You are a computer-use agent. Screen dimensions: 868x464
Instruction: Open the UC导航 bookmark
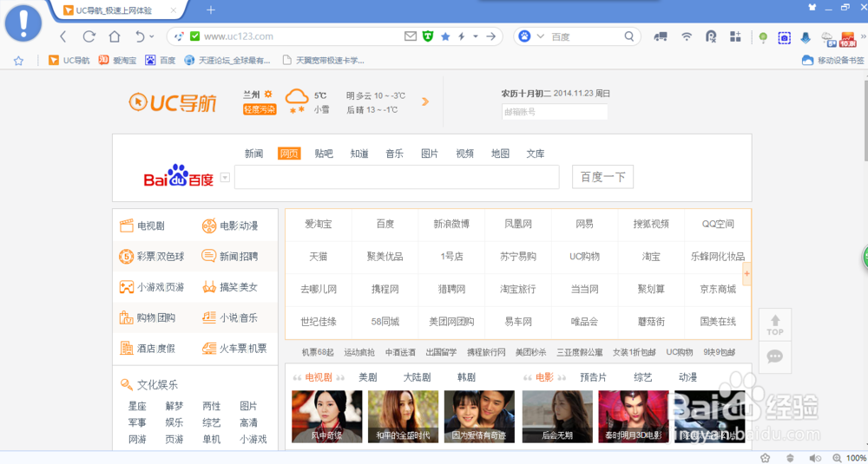(69, 61)
